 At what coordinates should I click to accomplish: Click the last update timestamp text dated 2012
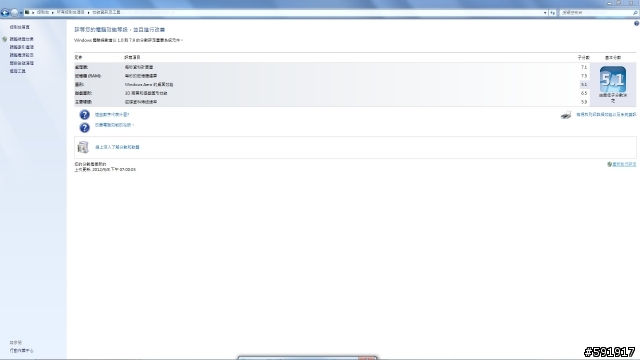tap(105, 169)
